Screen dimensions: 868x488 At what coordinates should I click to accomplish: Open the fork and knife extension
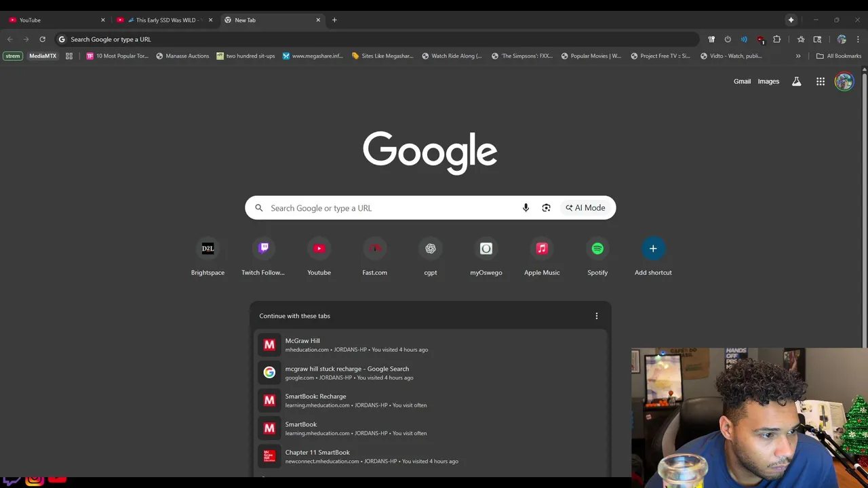pyautogui.click(x=711, y=39)
